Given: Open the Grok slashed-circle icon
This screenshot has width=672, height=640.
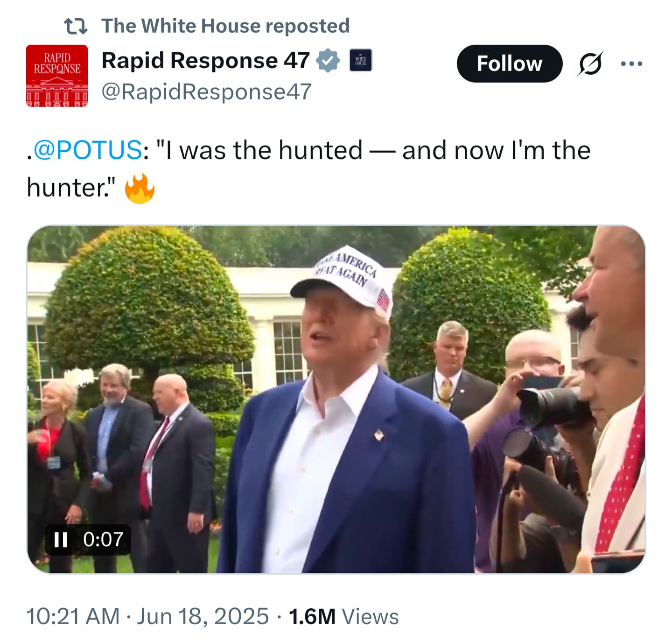Looking at the screenshot, I should [x=590, y=63].
